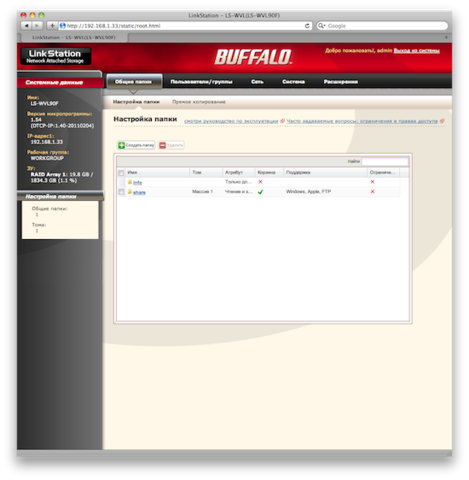This screenshot has height=480, width=469.
Task: Switch to the Система tab
Action: (x=293, y=82)
